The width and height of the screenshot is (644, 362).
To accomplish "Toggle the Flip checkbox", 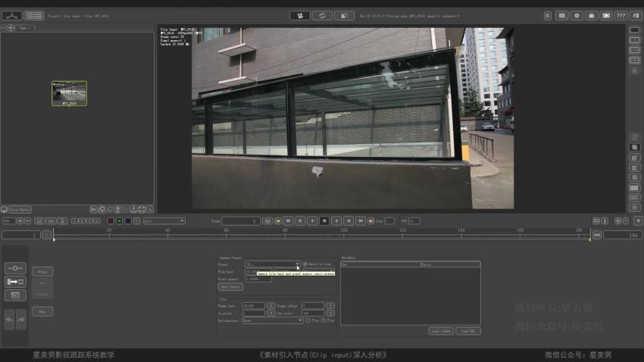I will tap(308, 320).
